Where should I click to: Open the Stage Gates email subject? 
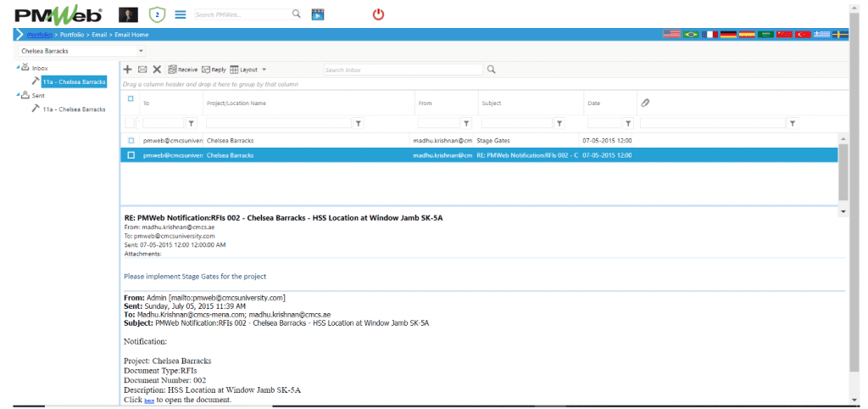pyautogui.click(x=493, y=141)
